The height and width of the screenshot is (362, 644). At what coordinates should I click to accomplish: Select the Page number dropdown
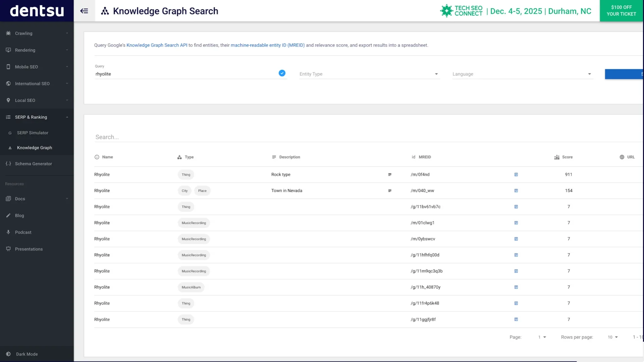(542, 337)
